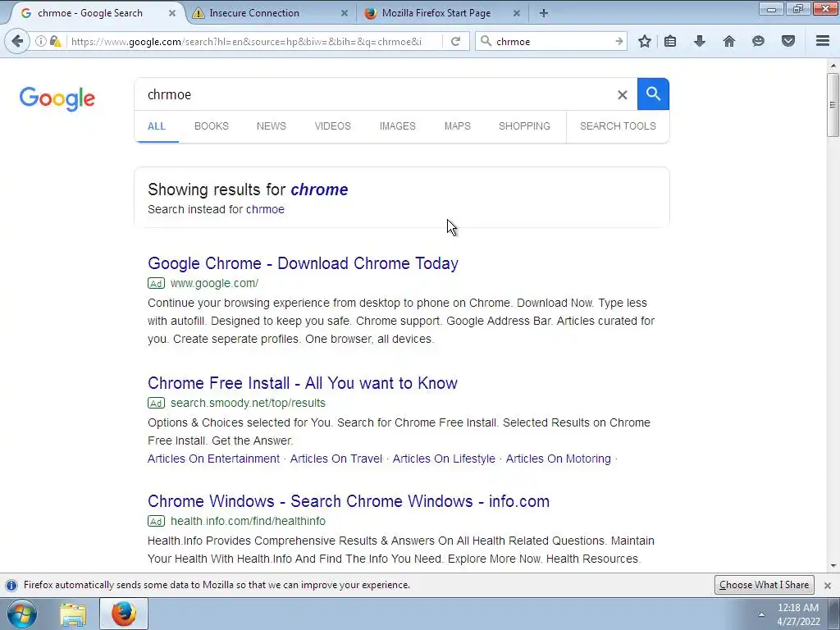Bookmark this page with the star icon
840x630 pixels.
645,41
